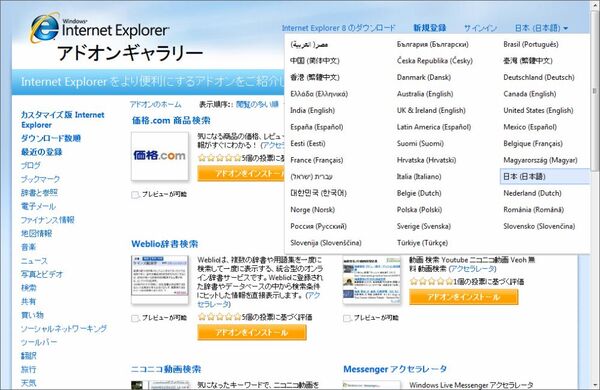The image size is (600, 390).
Task: Open Messenger アクセラレータ title link
Action: [x=395, y=369]
